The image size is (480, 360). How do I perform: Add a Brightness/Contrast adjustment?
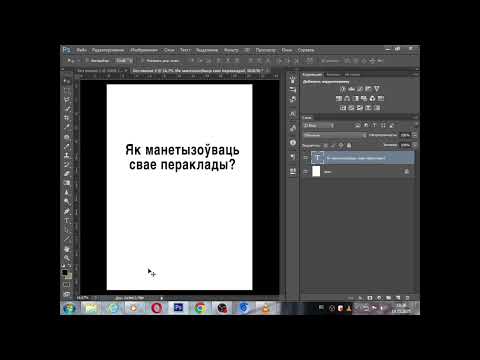(342, 89)
